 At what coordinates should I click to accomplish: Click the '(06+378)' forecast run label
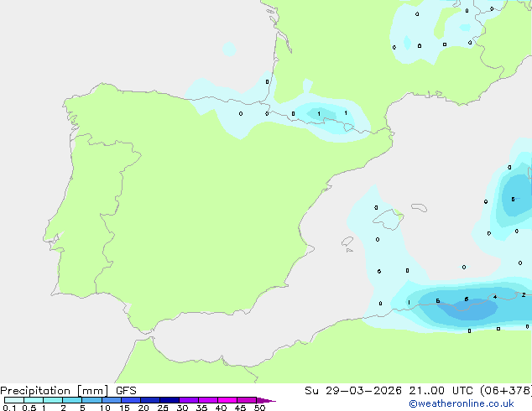(506, 391)
